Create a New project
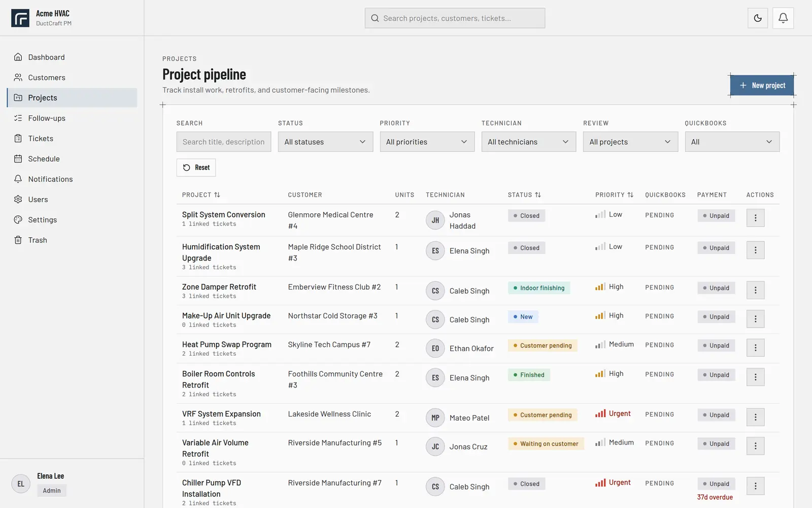This screenshot has height=508, width=812. click(x=762, y=85)
